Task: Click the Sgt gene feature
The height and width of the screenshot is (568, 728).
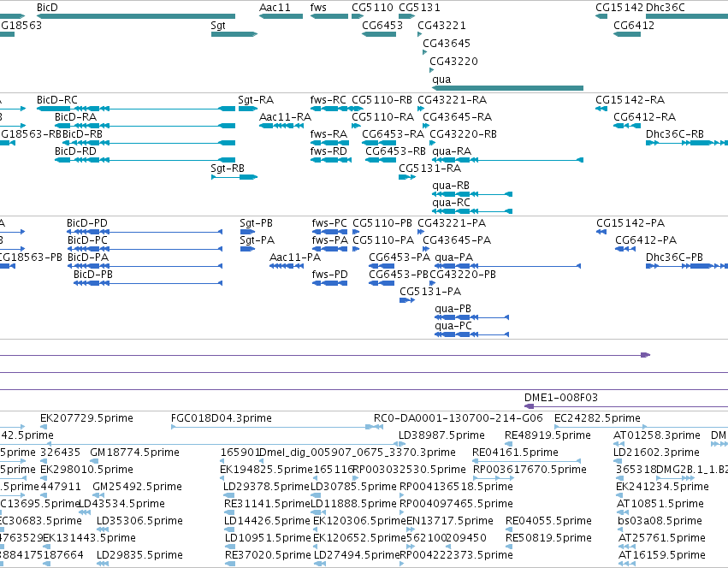Action: 234,34
